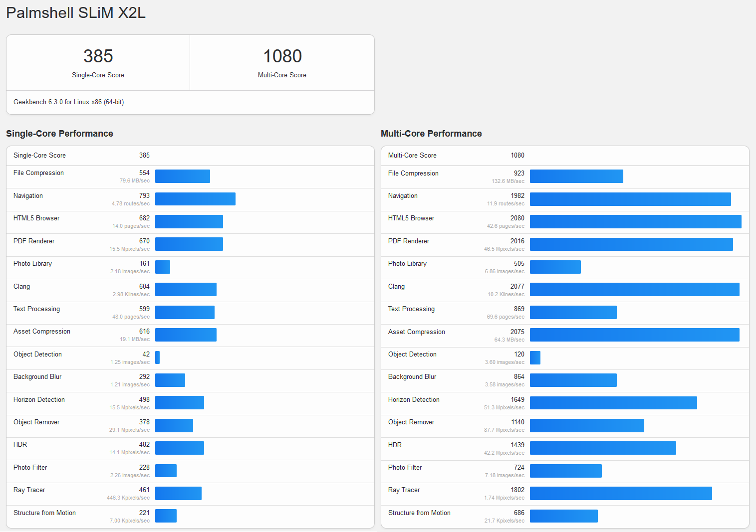Viewport: 756px width, 532px height.
Task: Click the single-core Navigation score bar
Action: point(195,199)
